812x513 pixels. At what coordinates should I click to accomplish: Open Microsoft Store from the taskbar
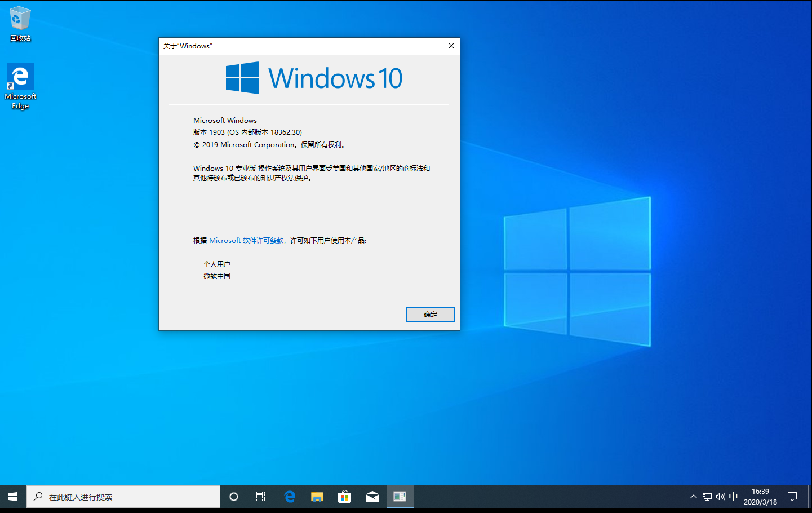(x=344, y=497)
